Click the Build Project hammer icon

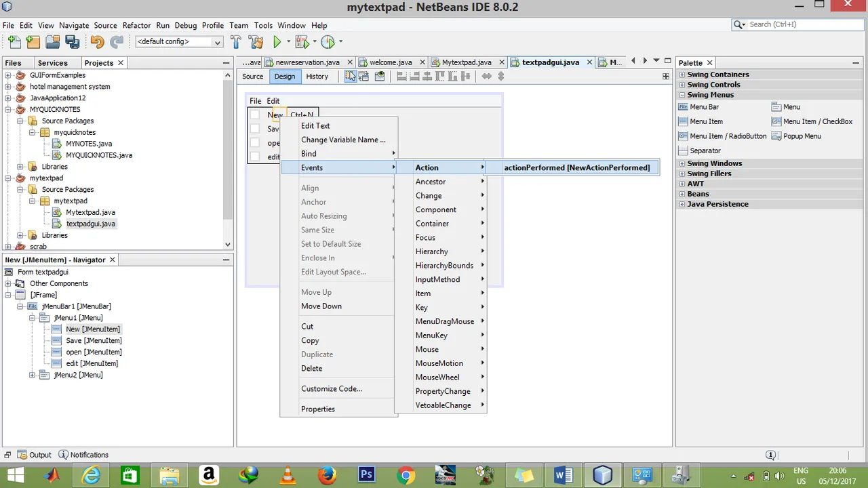click(x=236, y=42)
